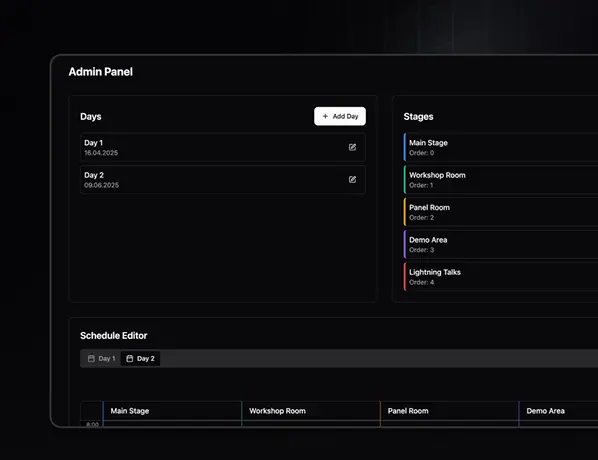Open the Day 1 row in Days list
Screen dimensions: 598x460
coord(223,147)
